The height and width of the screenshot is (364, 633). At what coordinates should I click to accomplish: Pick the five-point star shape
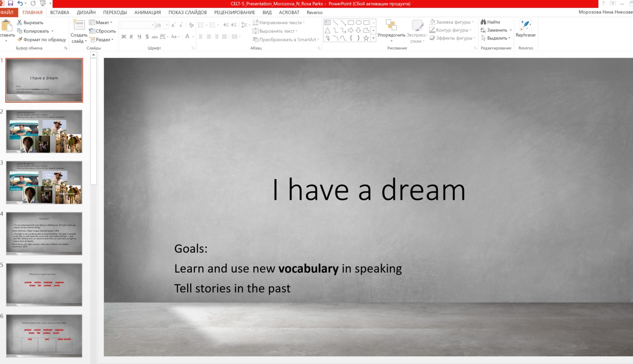coord(366,38)
